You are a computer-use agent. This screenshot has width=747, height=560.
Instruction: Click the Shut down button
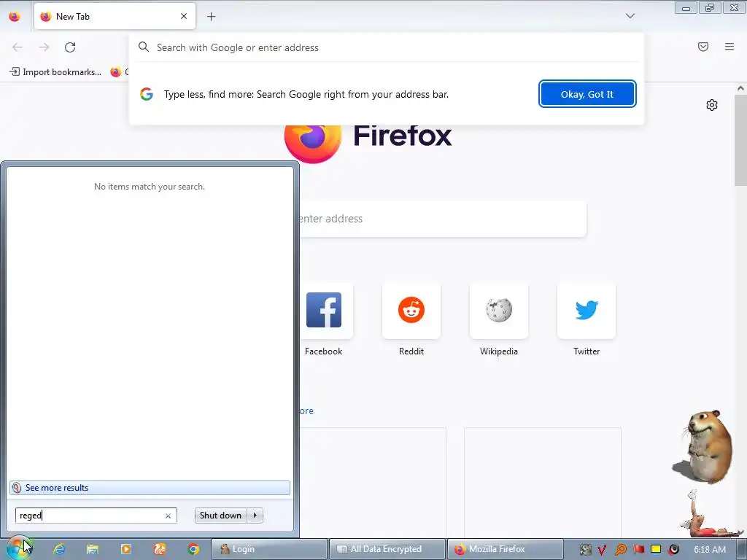coord(220,516)
